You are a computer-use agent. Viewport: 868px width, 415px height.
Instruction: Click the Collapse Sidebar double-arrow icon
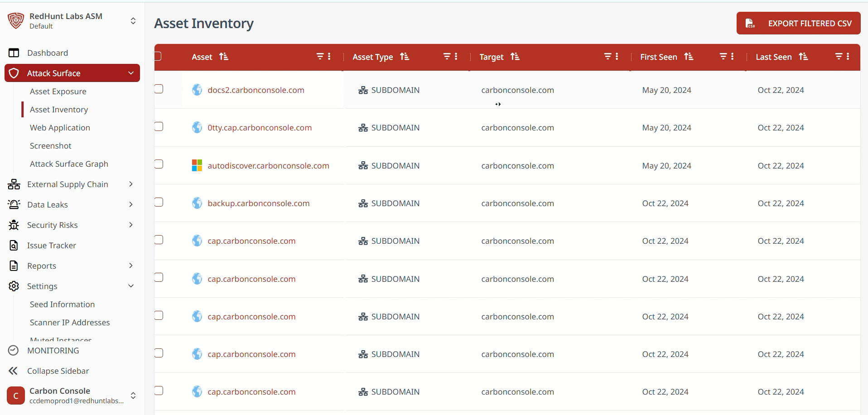[13, 371]
